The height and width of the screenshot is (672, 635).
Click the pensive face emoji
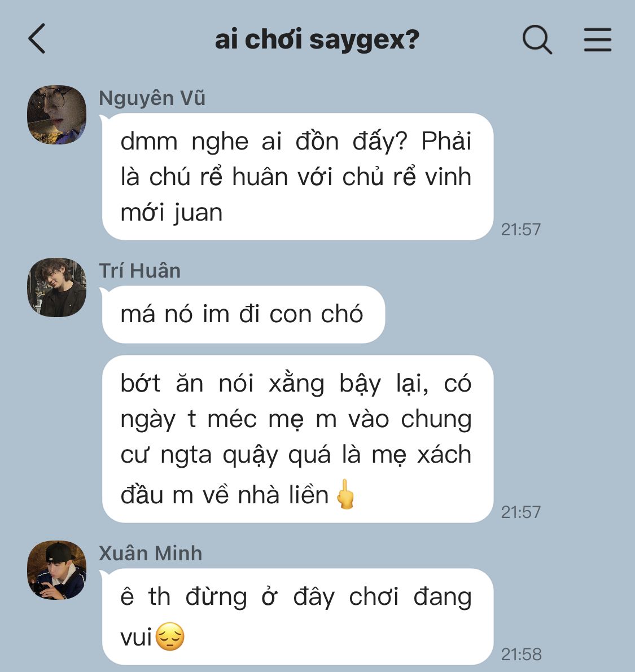tap(170, 636)
